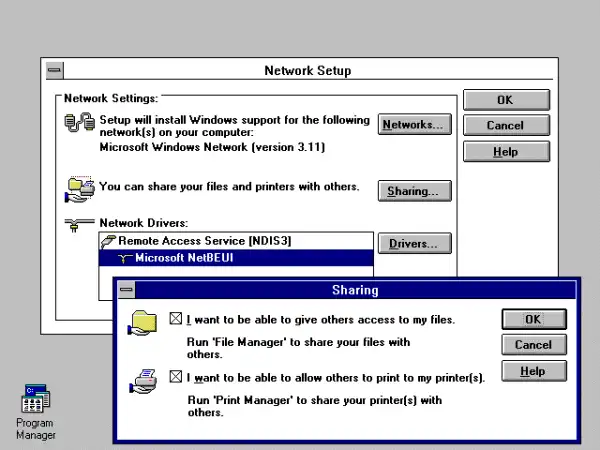Click the network adapter icon beside Network Drivers
This screenshot has height=450, width=600.
pos(72,225)
